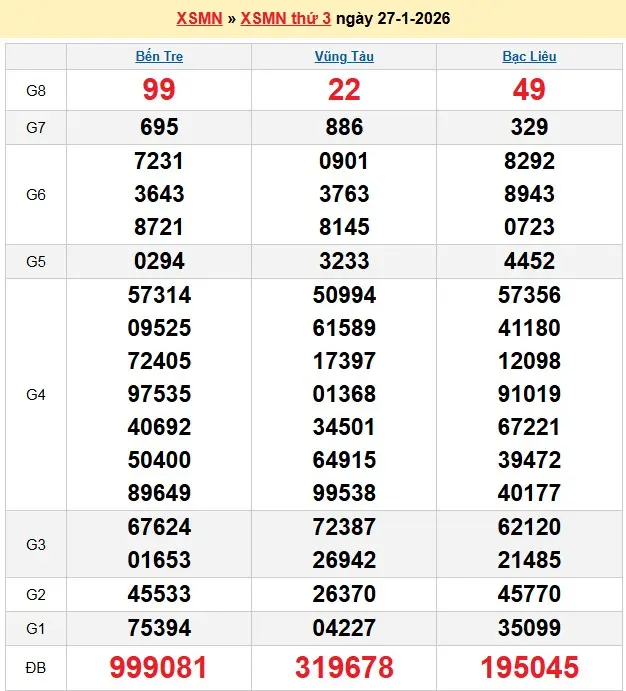Screen dimensions: 626x691
Task: Select the G6 result 8145
Action: point(344,226)
